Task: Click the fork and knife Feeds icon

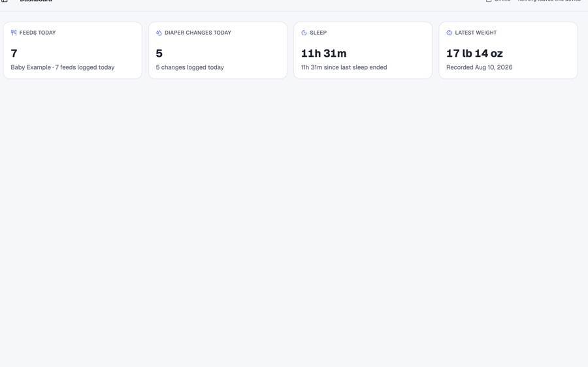Action: click(x=14, y=33)
